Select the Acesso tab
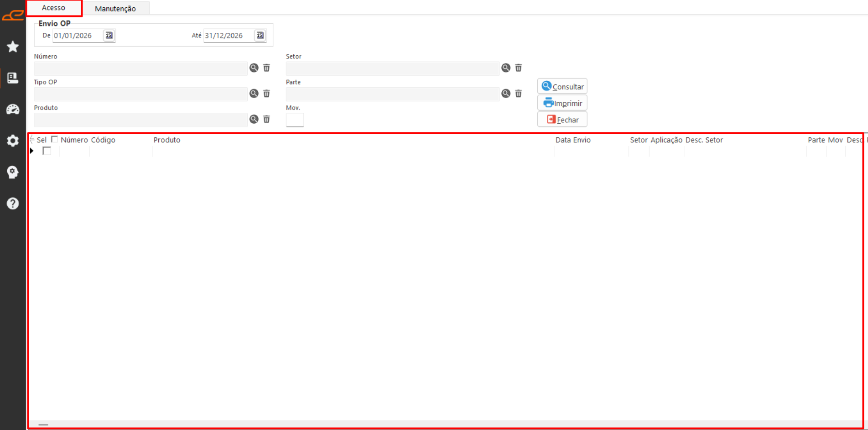Image resolution: width=868 pixels, height=430 pixels. pyautogui.click(x=54, y=8)
